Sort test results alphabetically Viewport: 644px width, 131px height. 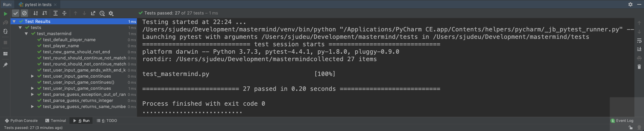pyautogui.click(x=36, y=13)
